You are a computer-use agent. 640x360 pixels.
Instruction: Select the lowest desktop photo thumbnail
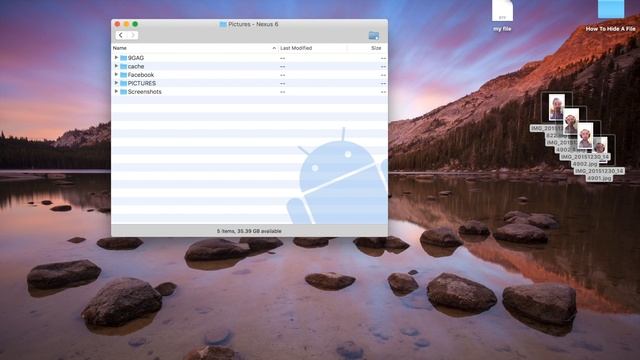click(600, 146)
